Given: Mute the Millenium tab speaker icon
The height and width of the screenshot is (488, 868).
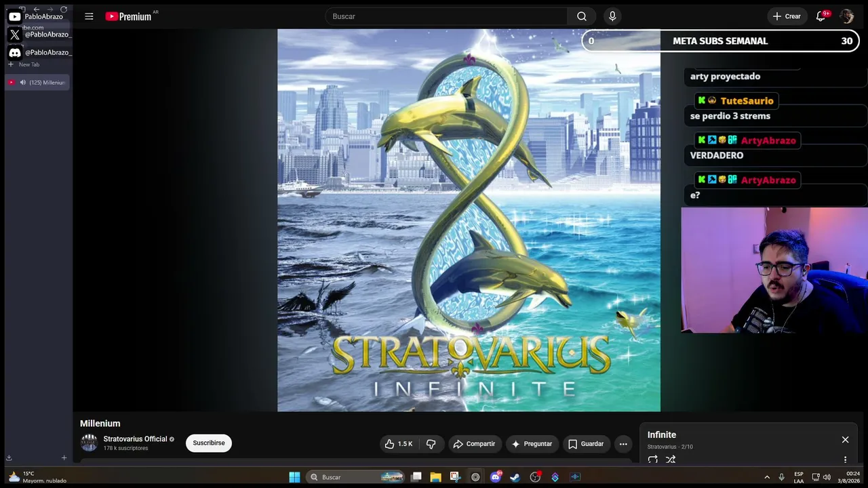Looking at the screenshot, I should click(x=22, y=83).
